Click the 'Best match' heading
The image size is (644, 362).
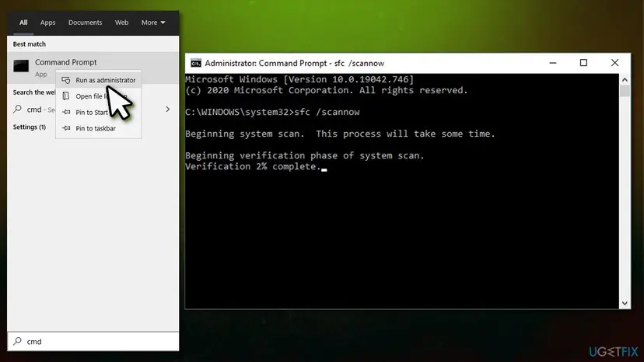pos(29,44)
